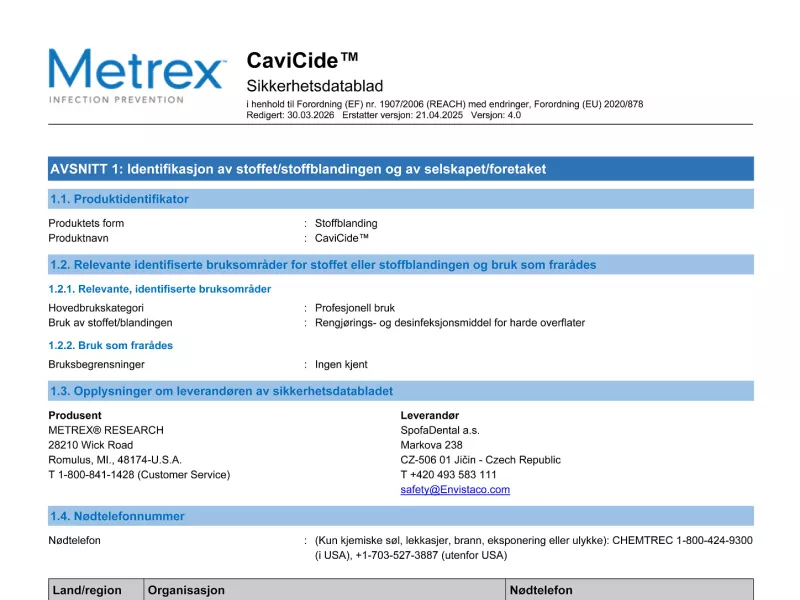Select the Stoffblanding value
This screenshot has width=800, height=600.
click(x=346, y=223)
